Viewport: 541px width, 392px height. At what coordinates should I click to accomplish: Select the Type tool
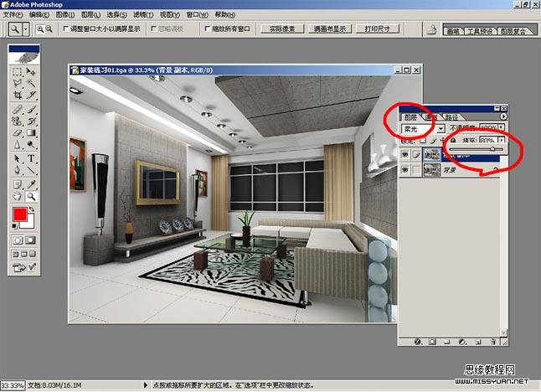coord(31,159)
